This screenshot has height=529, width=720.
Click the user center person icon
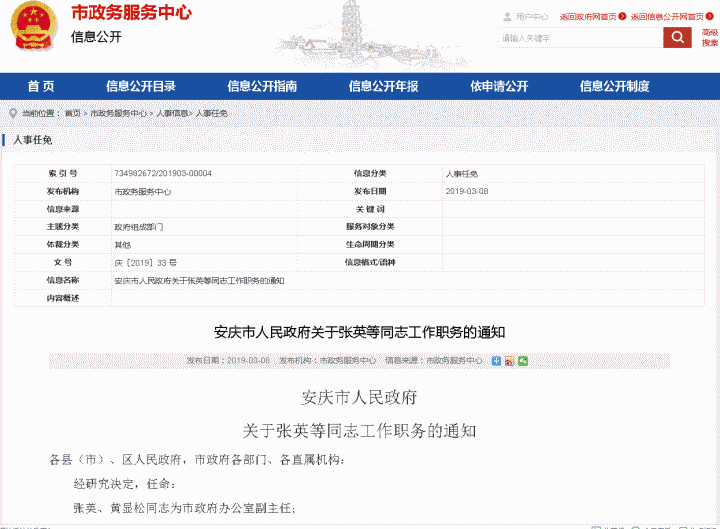tap(507, 17)
